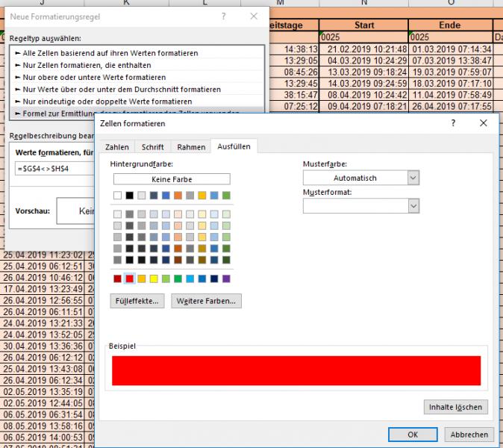Screen dimensions: 503x448
Task: Select the Ausfüllen tab
Action: click(x=234, y=146)
